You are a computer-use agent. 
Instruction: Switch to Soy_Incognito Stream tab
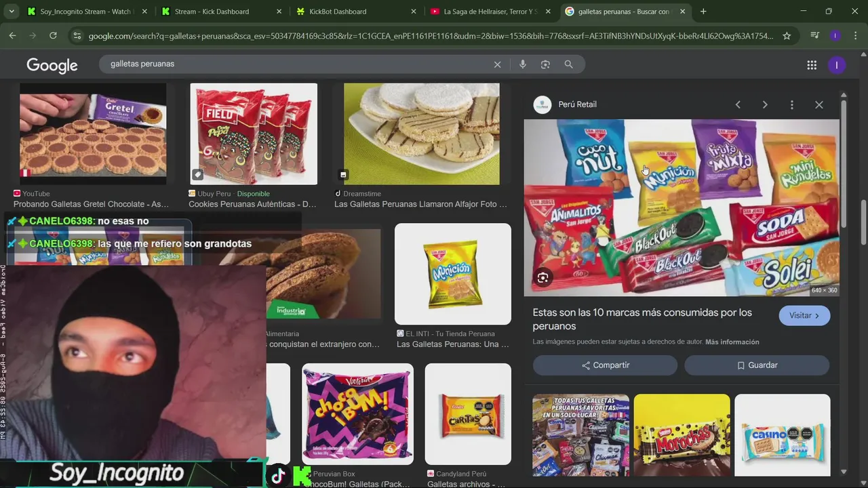pyautogui.click(x=85, y=12)
